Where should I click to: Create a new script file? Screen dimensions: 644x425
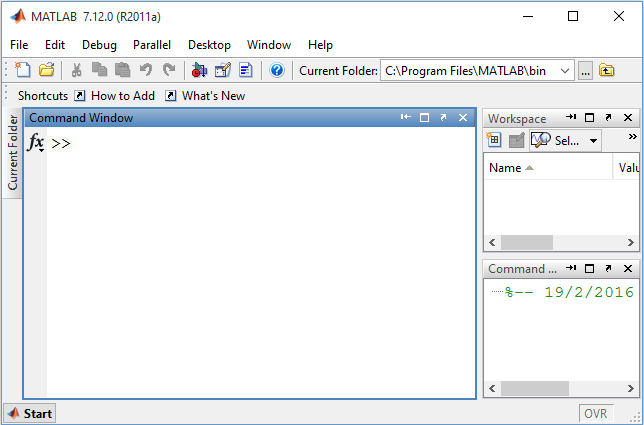point(23,70)
